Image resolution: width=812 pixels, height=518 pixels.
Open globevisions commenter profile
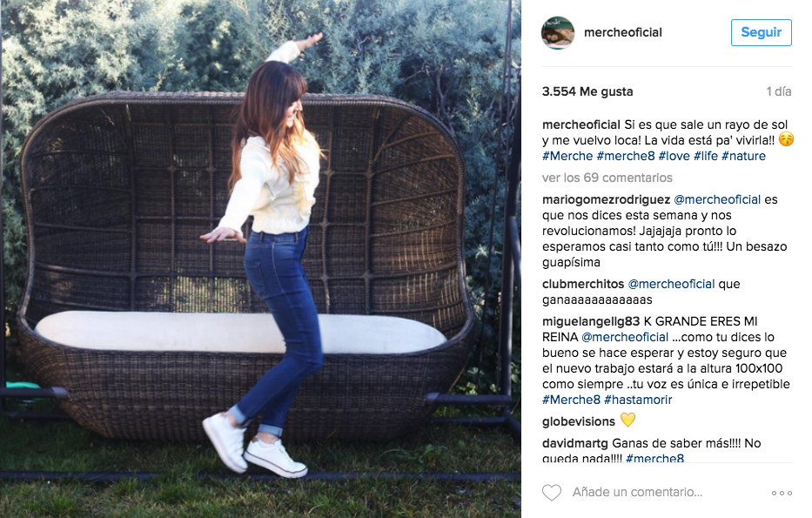pyautogui.click(x=579, y=421)
